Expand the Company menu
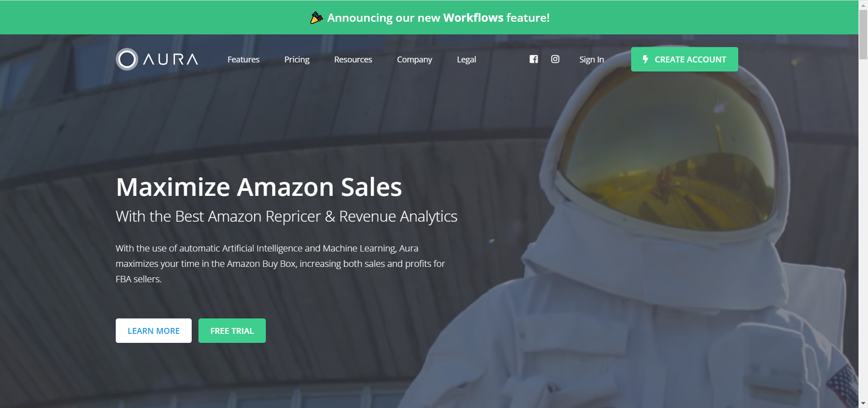 (415, 59)
